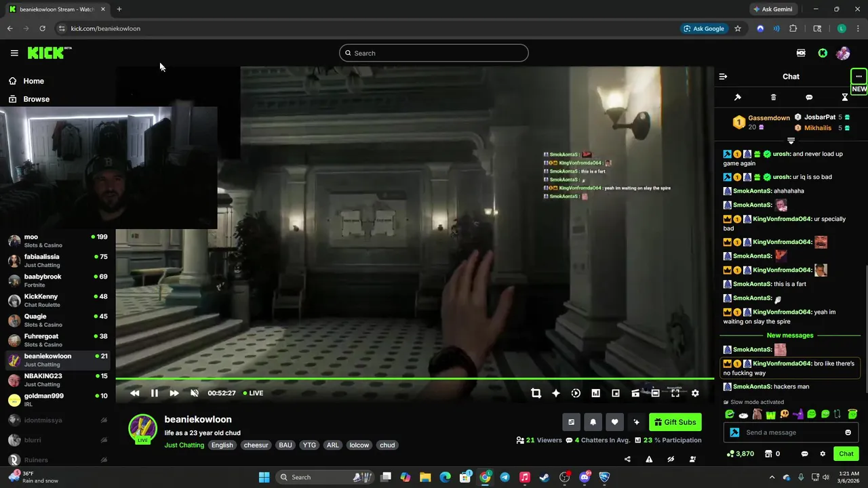Open the stats bar-chart icon in player
This screenshot has width=868, height=488.
595,393
